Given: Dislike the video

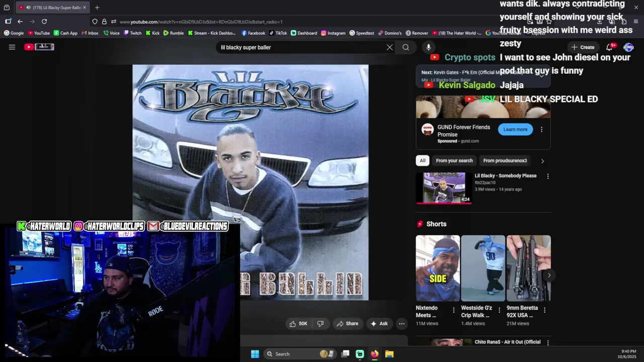Looking at the screenshot, I should click(320, 324).
